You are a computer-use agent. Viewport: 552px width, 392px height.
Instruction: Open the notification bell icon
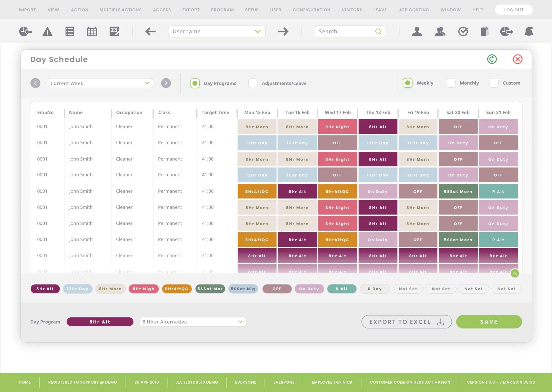528,32
